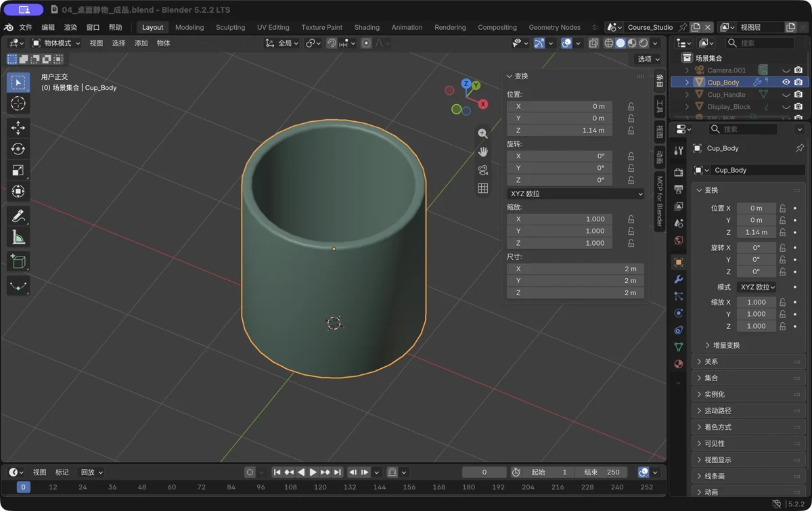Open the 选项 options button
This screenshot has height=511, width=812.
pyautogui.click(x=648, y=59)
